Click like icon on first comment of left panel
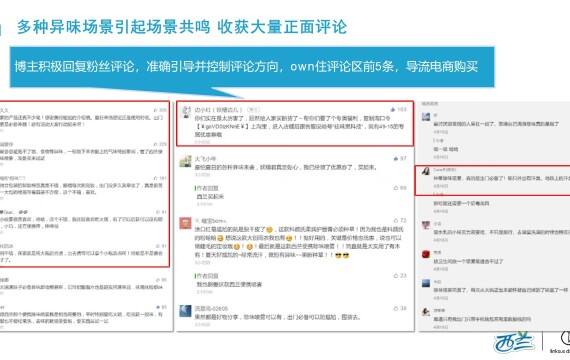570x360 pixels. (x=156, y=110)
